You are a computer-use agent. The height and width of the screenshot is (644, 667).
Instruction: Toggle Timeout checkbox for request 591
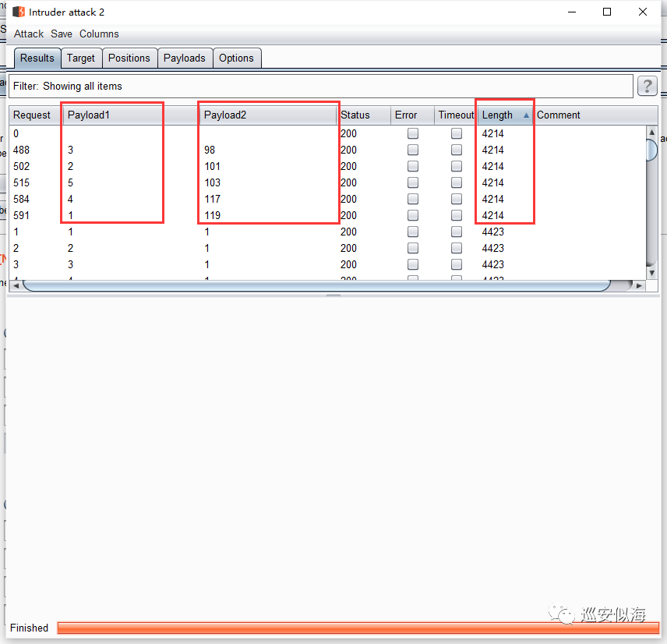point(457,215)
